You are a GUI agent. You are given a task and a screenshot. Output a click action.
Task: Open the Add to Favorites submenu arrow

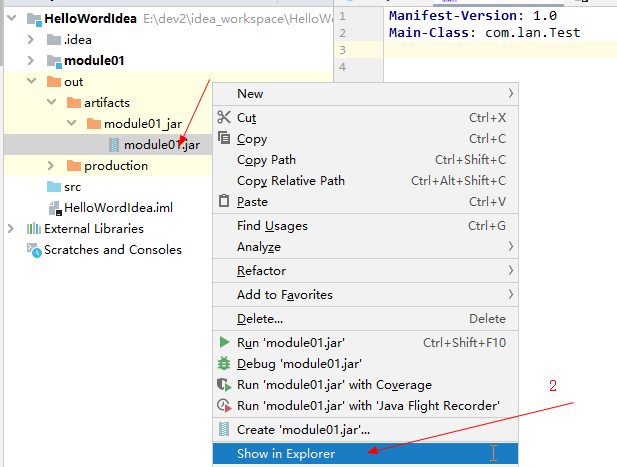(x=510, y=294)
